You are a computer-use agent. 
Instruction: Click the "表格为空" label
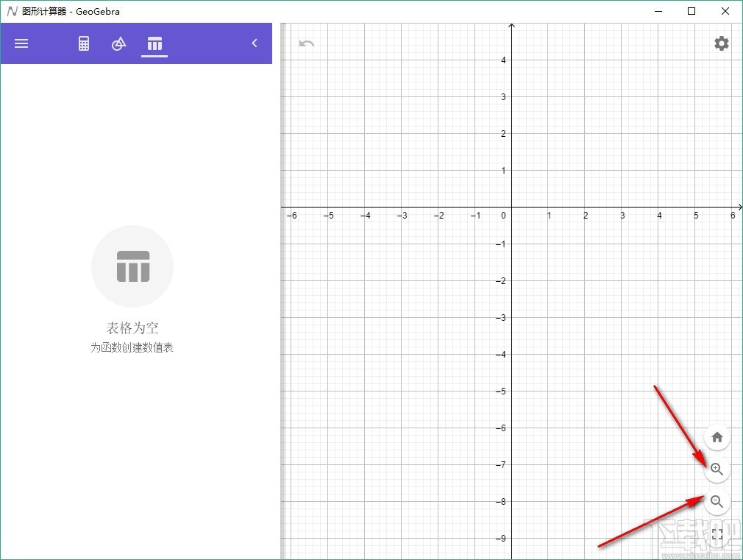pyautogui.click(x=132, y=328)
